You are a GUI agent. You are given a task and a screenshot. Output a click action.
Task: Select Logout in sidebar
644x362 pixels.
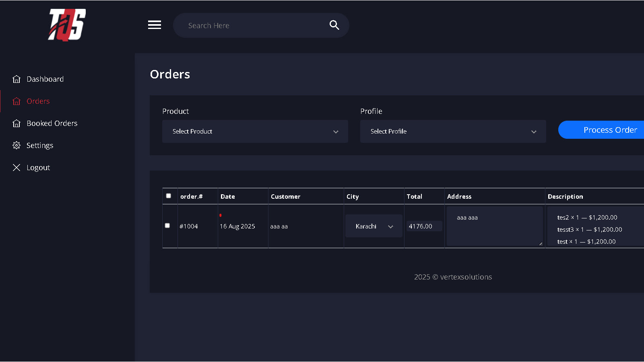pyautogui.click(x=38, y=168)
